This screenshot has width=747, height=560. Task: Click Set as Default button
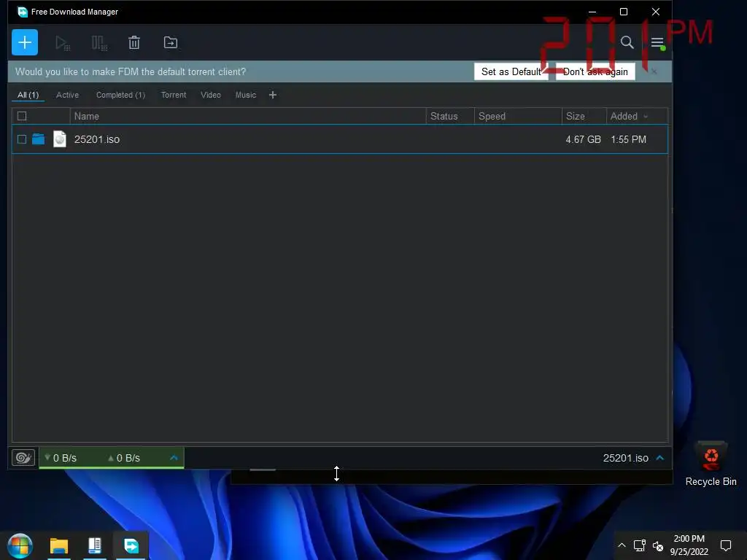tap(511, 72)
